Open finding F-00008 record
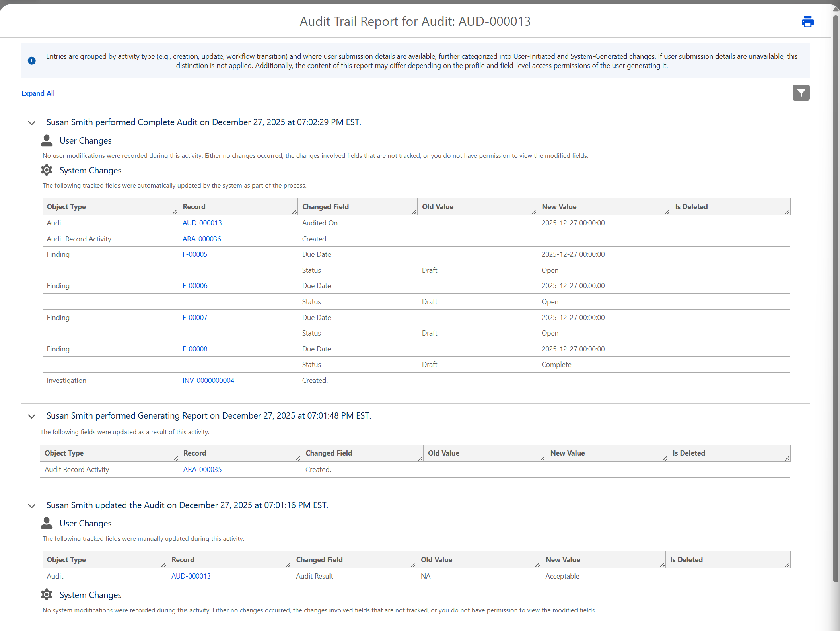The height and width of the screenshot is (631, 840). [x=195, y=349]
